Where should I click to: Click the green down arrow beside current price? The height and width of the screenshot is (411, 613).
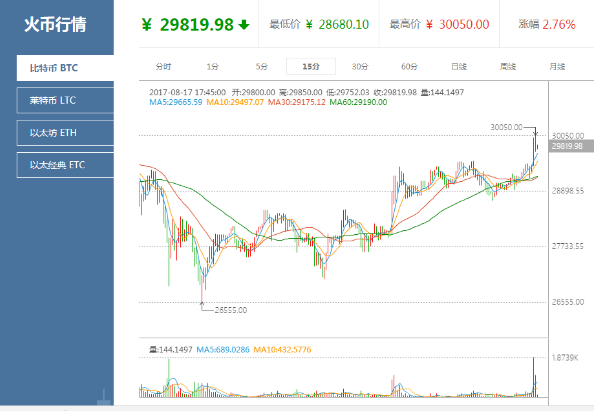244,25
